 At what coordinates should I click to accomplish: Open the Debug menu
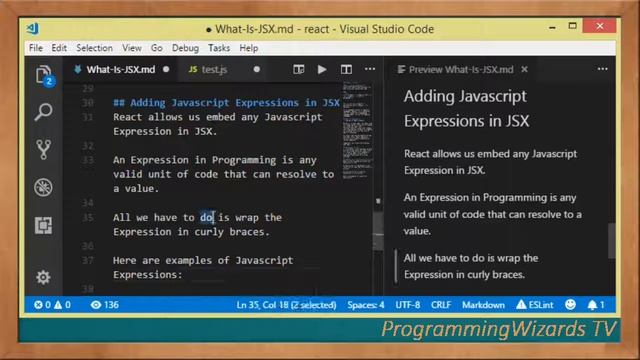pyautogui.click(x=185, y=48)
